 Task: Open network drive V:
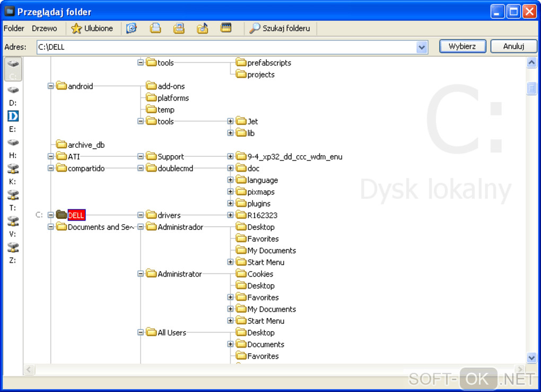(x=13, y=227)
